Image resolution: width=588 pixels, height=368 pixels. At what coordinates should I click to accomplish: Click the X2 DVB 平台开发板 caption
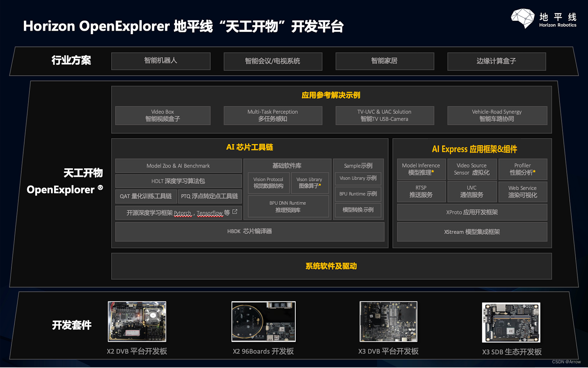tap(137, 352)
